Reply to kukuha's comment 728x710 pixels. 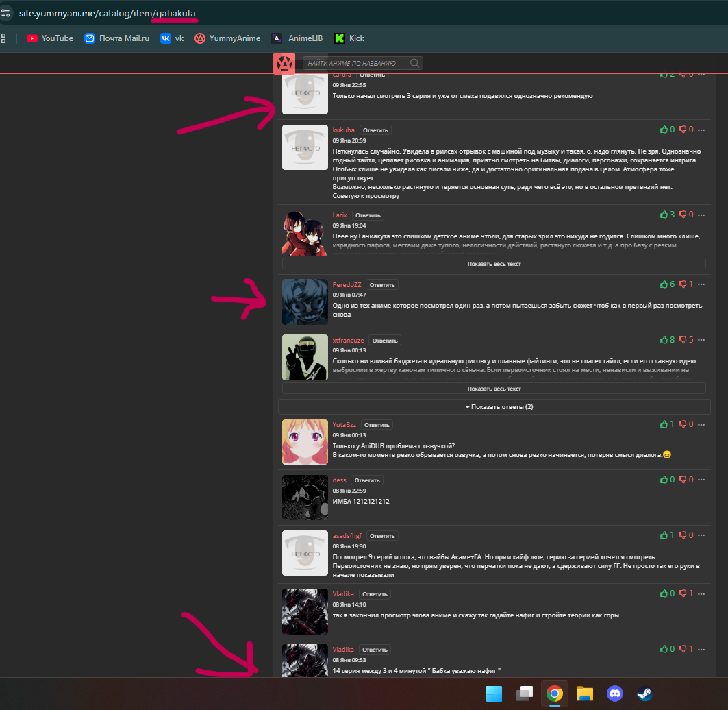click(x=375, y=130)
